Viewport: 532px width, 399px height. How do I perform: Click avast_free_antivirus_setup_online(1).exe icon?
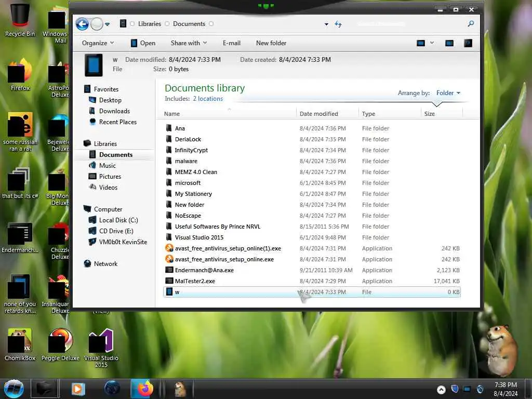(x=169, y=248)
